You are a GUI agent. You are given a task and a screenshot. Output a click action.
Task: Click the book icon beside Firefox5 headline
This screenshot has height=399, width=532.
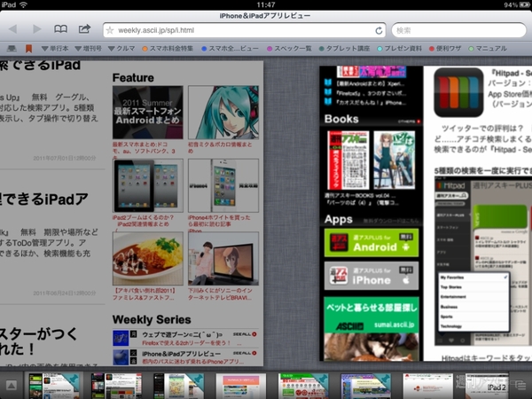[x=328, y=92]
